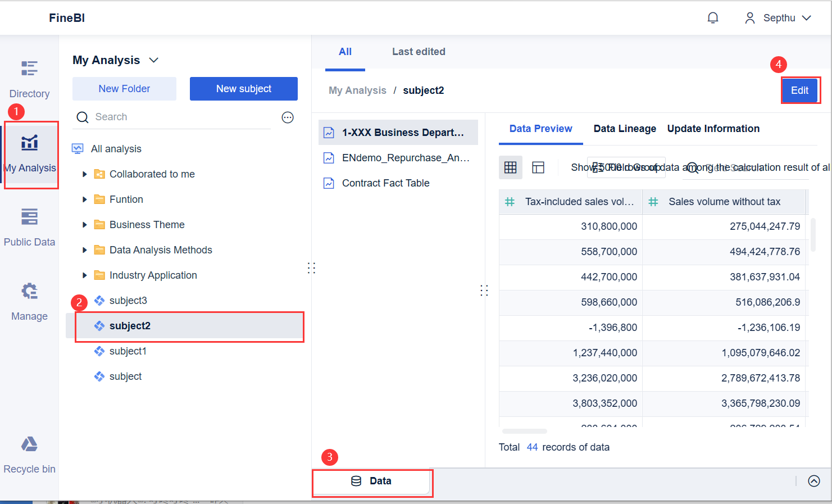Screen dimensions: 832x504
Task: Open the Directory sidebar section
Action: pyautogui.click(x=29, y=79)
